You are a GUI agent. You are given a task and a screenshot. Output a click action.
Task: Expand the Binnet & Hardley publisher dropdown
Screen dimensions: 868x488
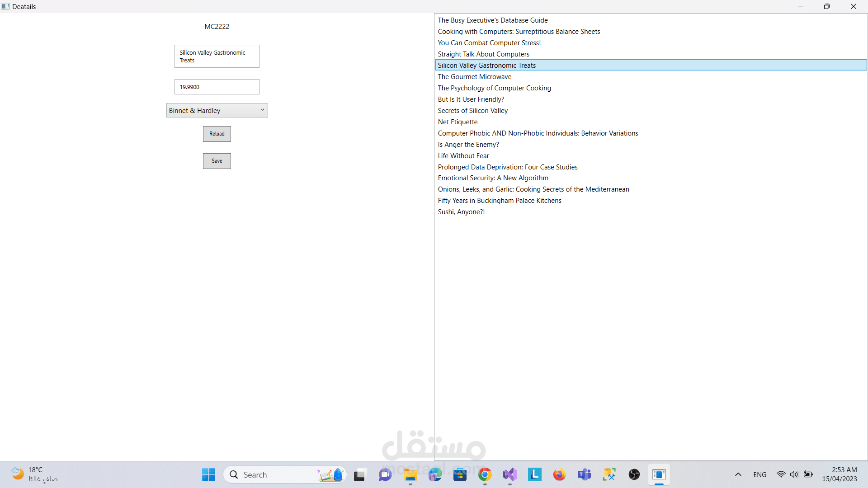tap(217, 110)
